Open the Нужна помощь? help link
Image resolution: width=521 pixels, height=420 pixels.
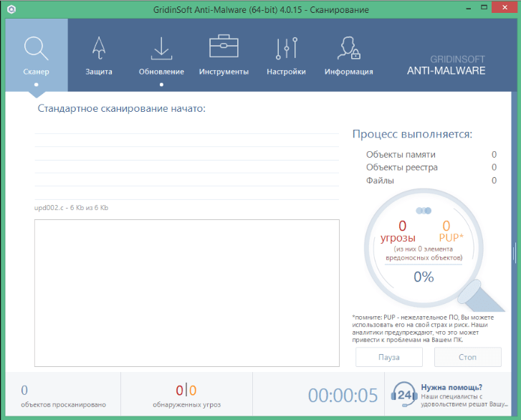tap(451, 386)
